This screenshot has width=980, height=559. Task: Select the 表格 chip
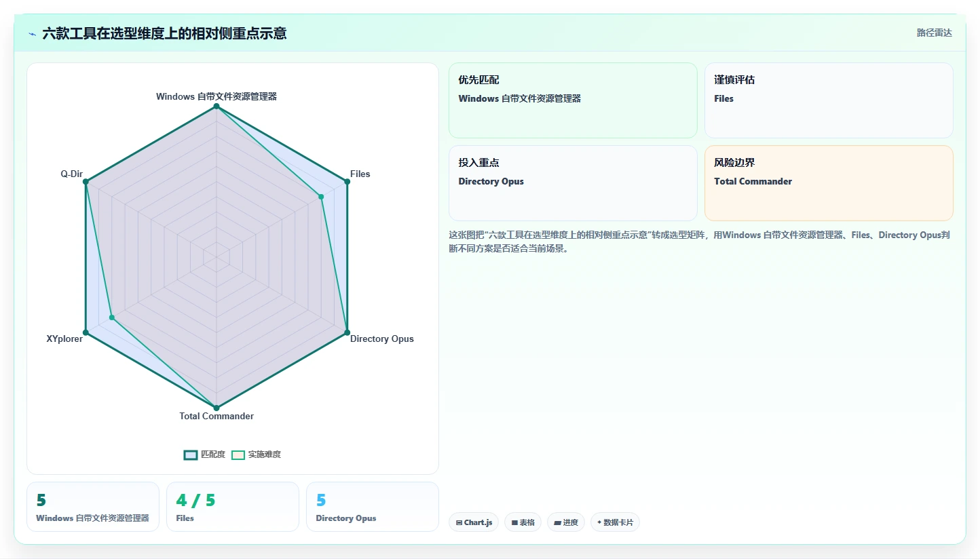click(523, 522)
